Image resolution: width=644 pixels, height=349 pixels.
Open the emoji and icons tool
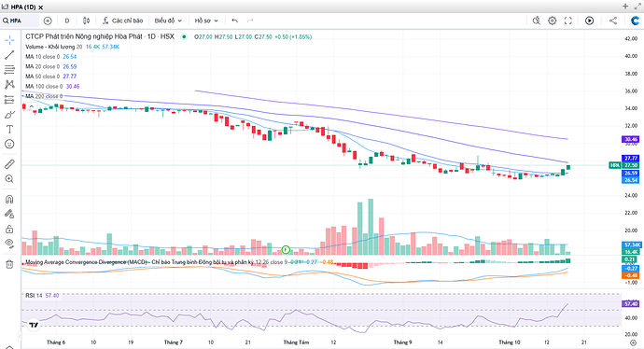click(x=9, y=144)
